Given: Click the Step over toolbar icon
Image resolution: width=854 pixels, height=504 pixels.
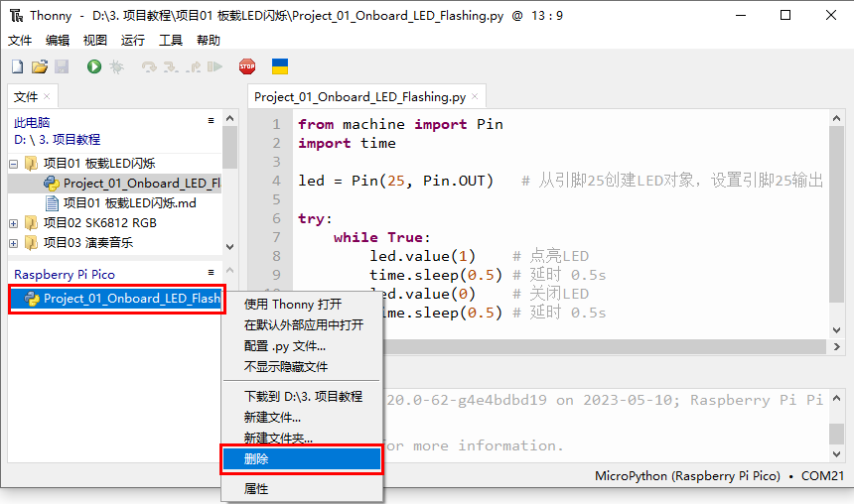Looking at the screenshot, I should [x=149, y=66].
